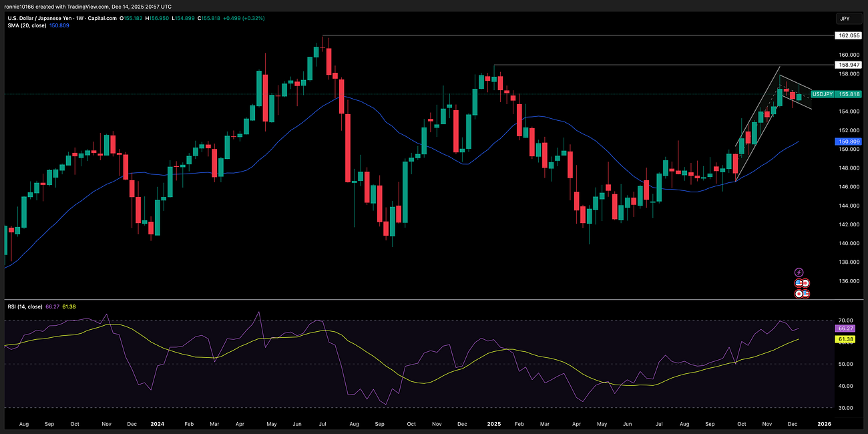
Task: Click the US flag icon in the lower event pair
Action: (806, 294)
